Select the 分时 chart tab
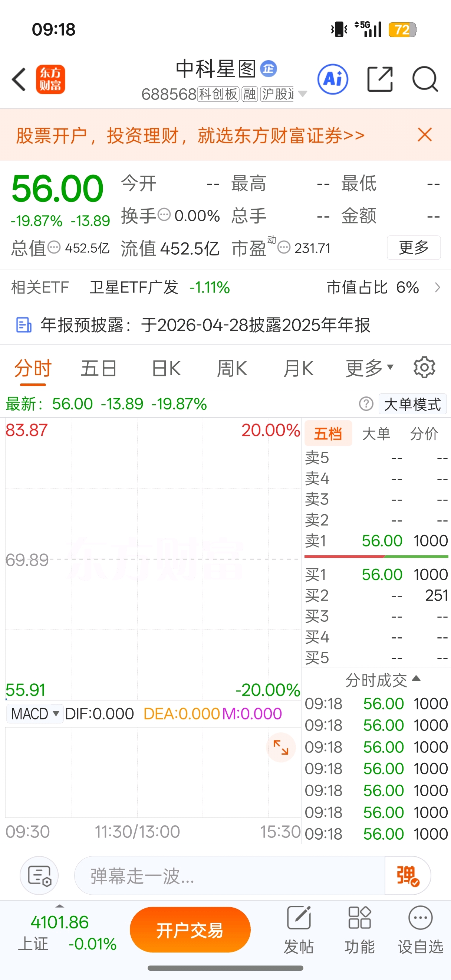 pos(33,369)
